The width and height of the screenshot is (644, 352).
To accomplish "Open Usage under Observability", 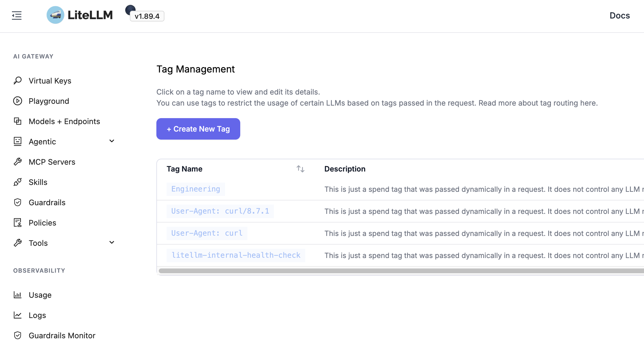I will point(40,295).
